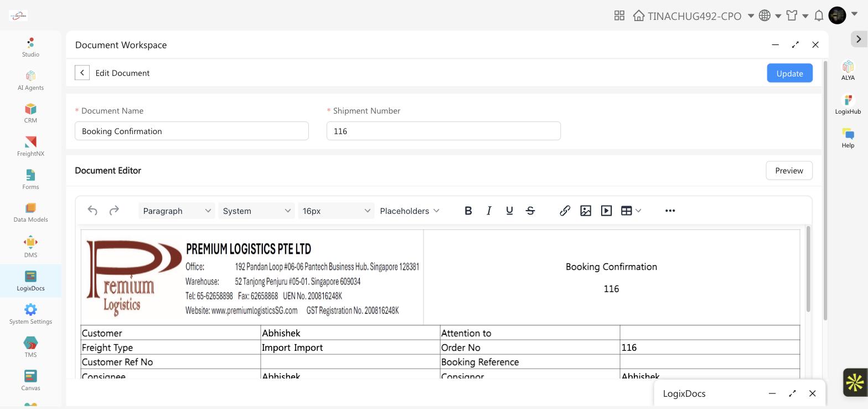Edit the Shipment Number field

tap(443, 131)
